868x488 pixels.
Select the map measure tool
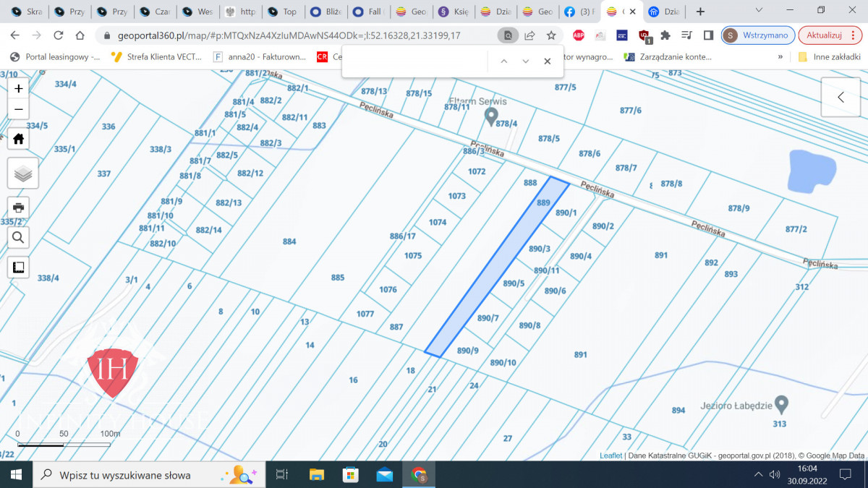click(19, 267)
